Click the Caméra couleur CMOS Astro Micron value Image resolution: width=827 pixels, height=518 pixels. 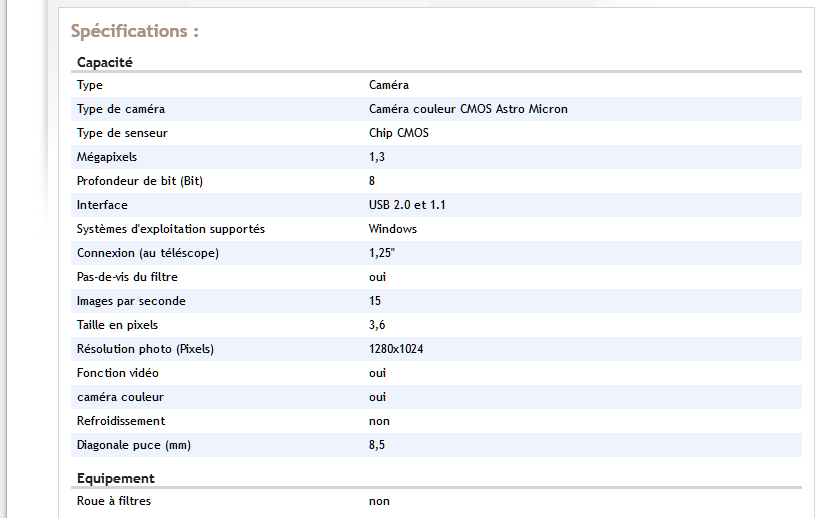468,109
